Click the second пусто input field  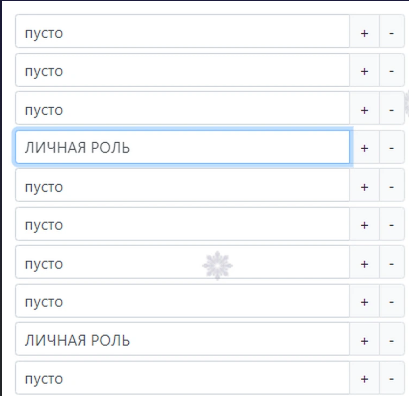tap(182, 70)
